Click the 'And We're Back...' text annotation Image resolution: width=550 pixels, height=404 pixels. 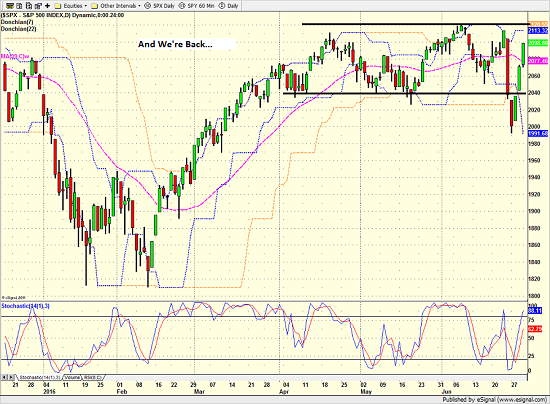175,44
